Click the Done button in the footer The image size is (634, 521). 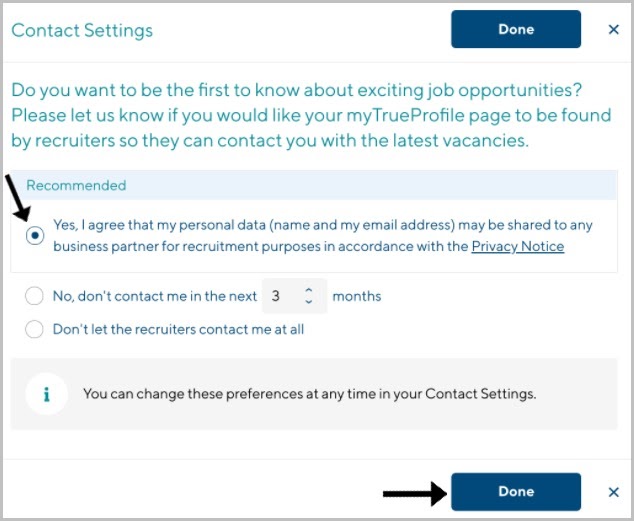click(516, 491)
